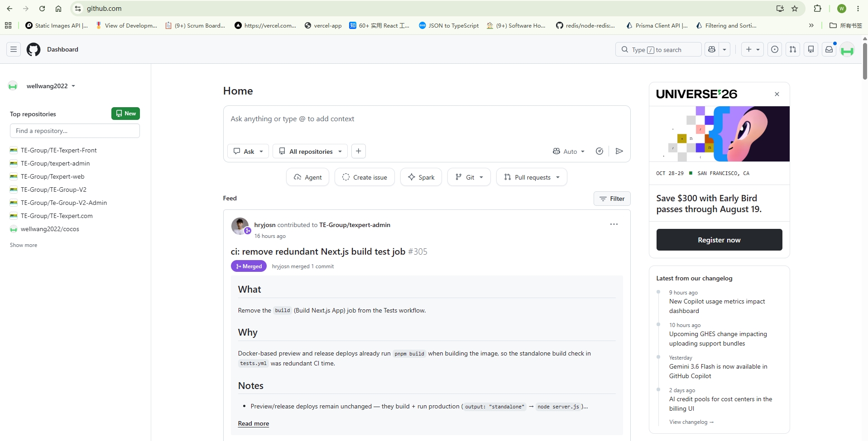Send the Copilot prompt with arrow icon

(619, 151)
